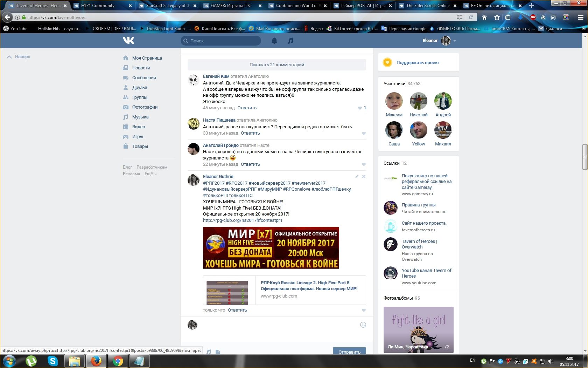Like Анатолий Грондо's comment
Screen dimensions: 588x368
tap(364, 164)
